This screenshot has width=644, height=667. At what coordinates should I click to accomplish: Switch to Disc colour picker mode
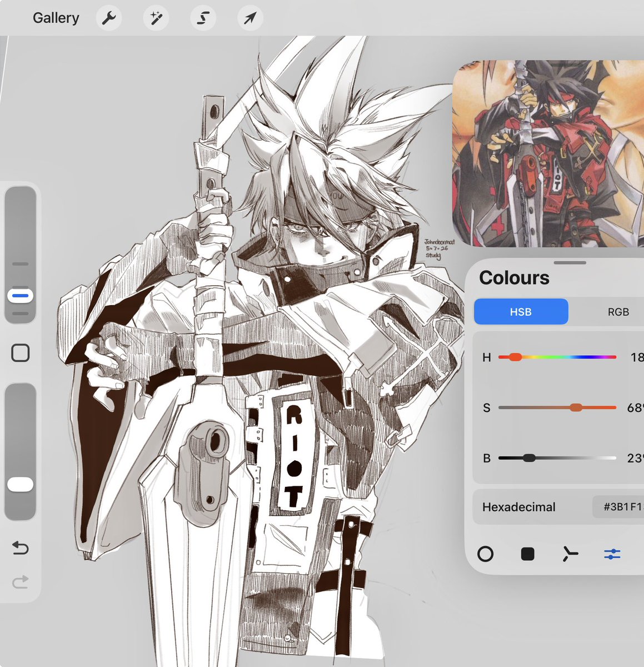pyautogui.click(x=485, y=554)
